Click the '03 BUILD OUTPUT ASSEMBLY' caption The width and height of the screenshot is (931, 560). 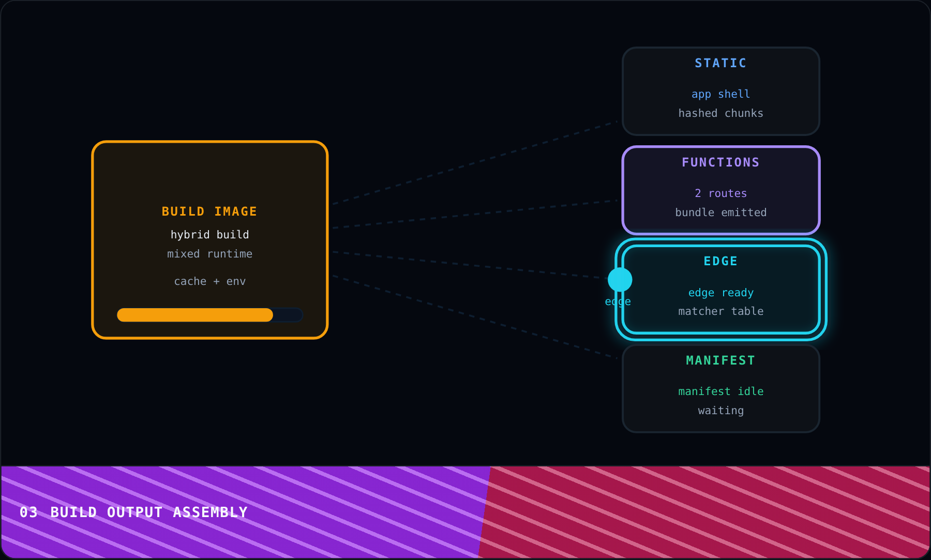tap(133, 512)
